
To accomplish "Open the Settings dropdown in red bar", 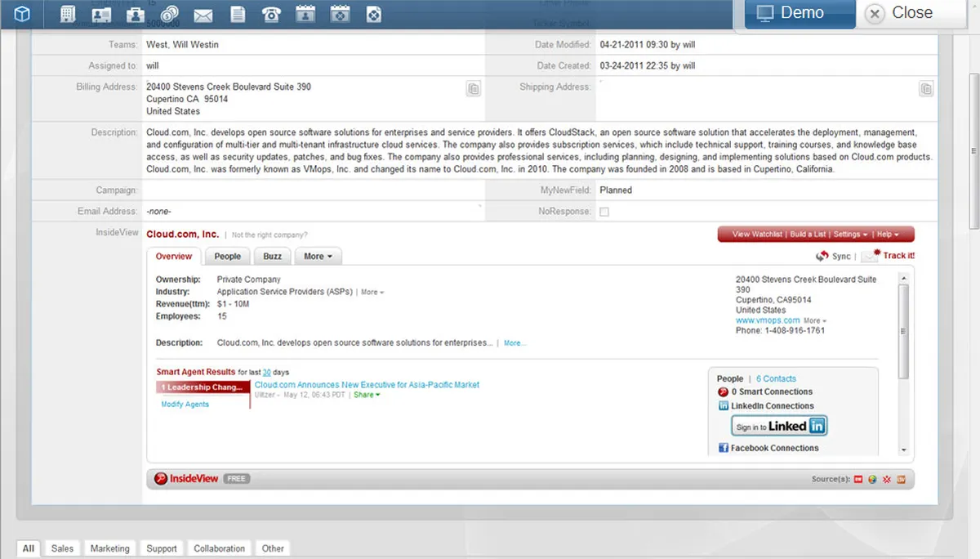I will click(850, 235).
